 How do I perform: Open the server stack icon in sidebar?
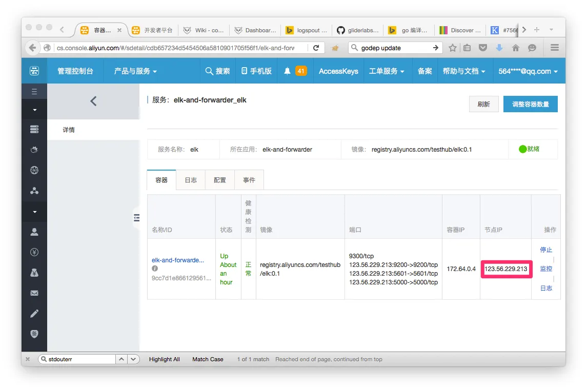pos(34,129)
